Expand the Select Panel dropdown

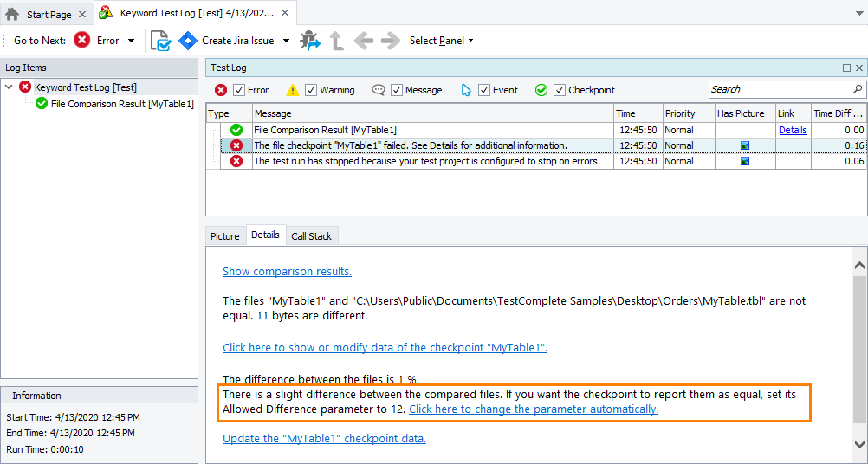(x=442, y=41)
